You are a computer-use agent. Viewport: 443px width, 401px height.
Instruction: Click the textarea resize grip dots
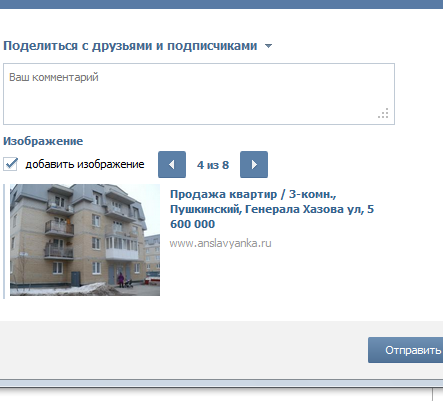[x=383, y=113]
